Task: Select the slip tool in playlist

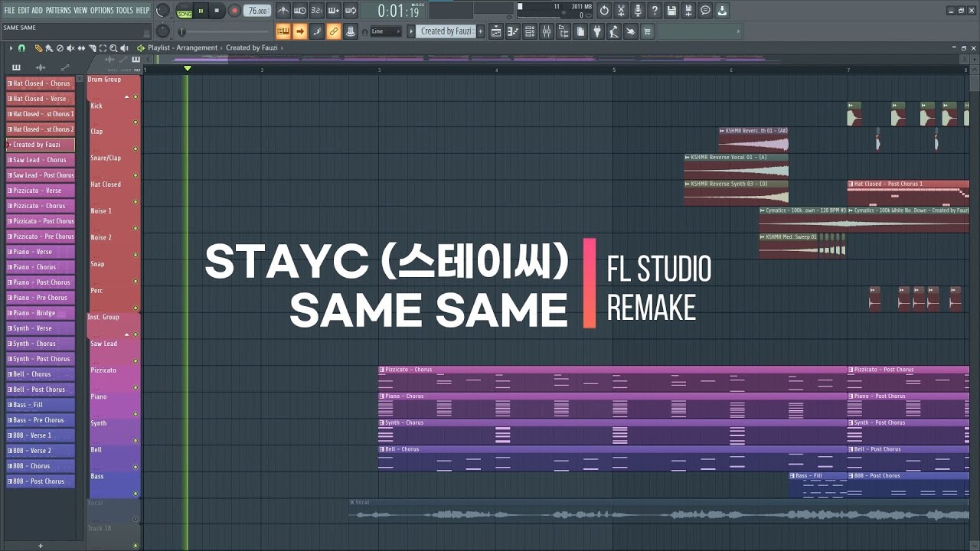Action: (x=81, y=48)
